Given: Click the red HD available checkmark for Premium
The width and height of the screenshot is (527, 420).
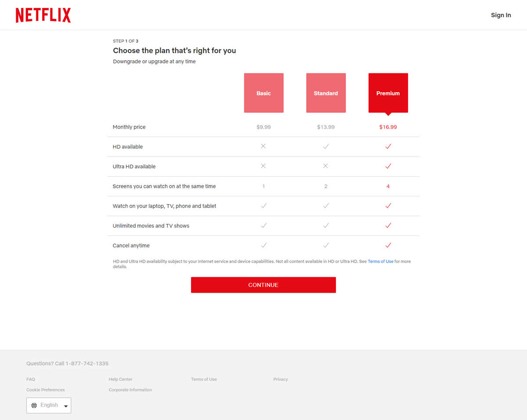Looking at the screenshot, I should [388, 147].
